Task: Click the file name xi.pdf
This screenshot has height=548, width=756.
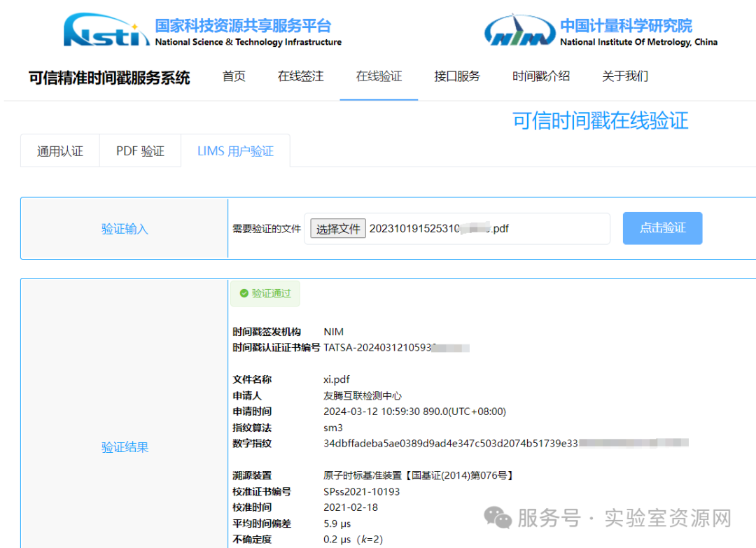Action: point(337,379)
